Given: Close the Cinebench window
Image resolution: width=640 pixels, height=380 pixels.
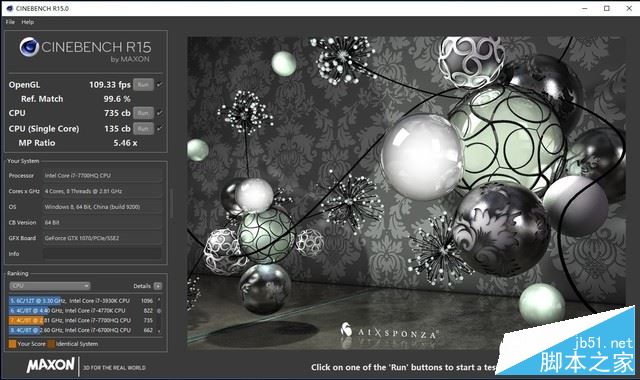Looking at the screenshot, I should tap(629, 8).
